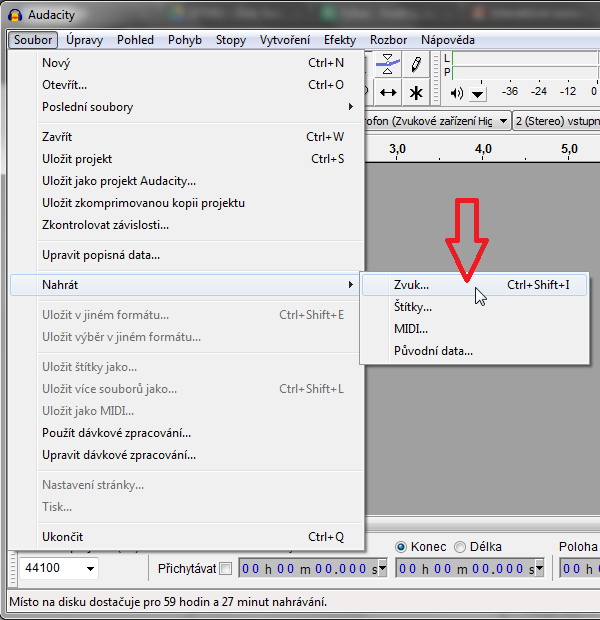Click the disk space status bar message

click(x=168, y=602)
